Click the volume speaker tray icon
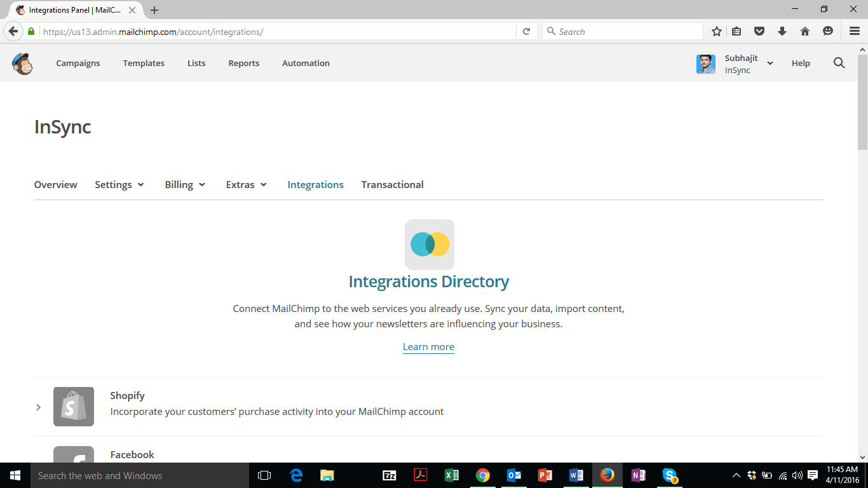Viewport: 868px width, 488px height. coord(797,475)
